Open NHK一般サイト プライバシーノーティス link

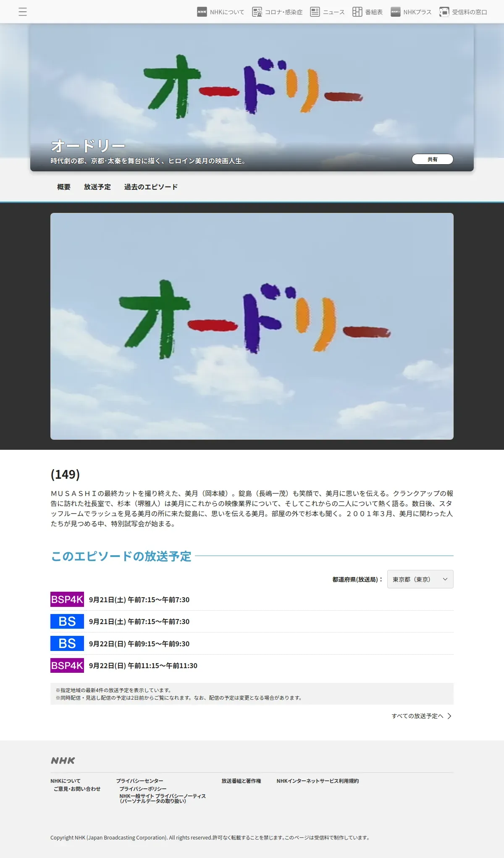(163, 798)
